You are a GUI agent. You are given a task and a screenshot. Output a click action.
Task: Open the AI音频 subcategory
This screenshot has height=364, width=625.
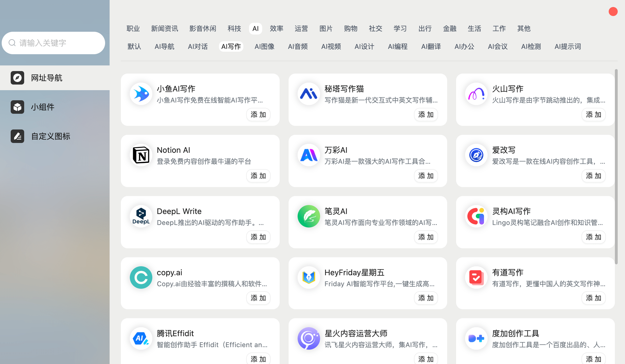pos(298,47)
